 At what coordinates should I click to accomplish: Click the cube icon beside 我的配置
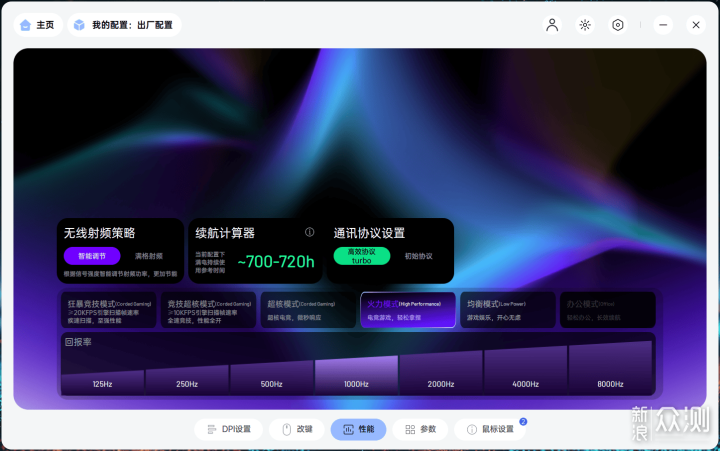tap(79, 25)
